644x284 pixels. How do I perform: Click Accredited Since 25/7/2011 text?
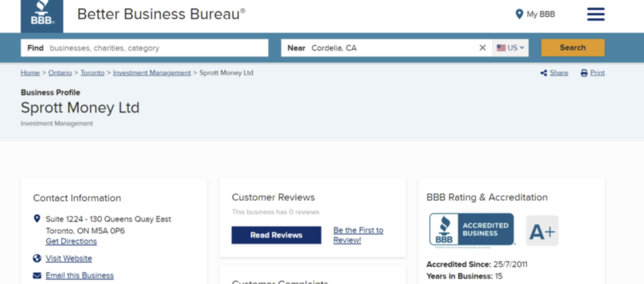(x=477, y=264)
